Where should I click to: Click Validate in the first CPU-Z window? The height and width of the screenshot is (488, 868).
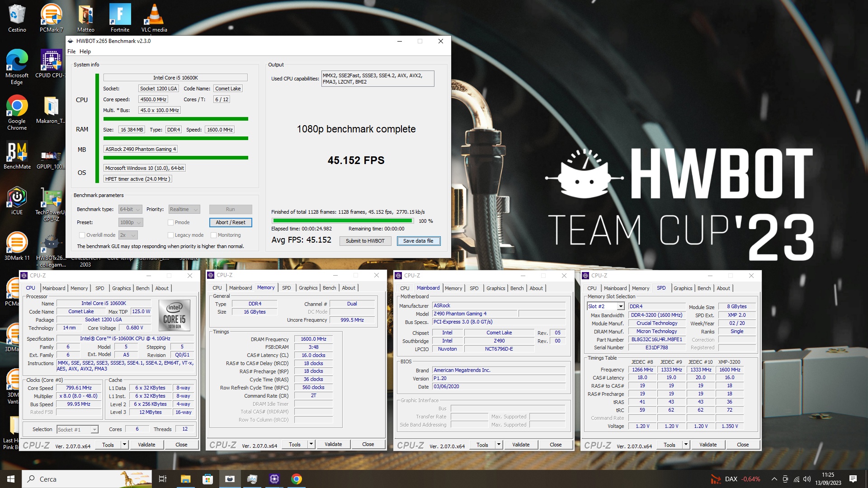[x=146, y=445]
